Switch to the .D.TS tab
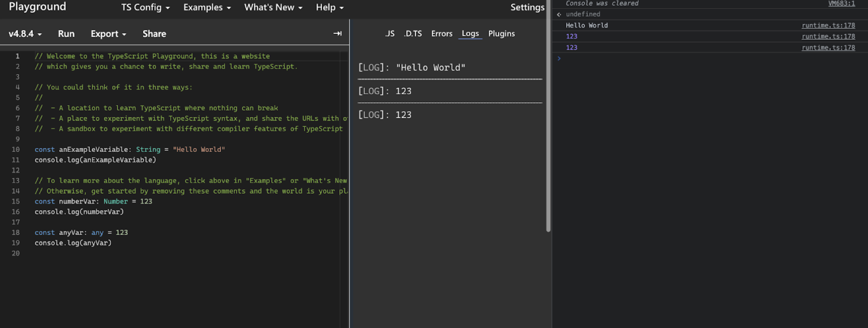 click(413, 33)
